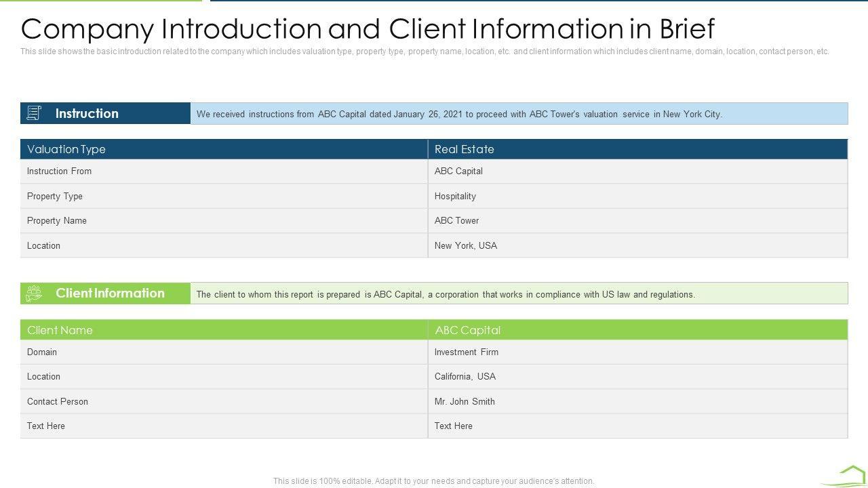Screen dimensions: 868x488
Task: Click the 'Instruction From' row label
Action: 59,171
